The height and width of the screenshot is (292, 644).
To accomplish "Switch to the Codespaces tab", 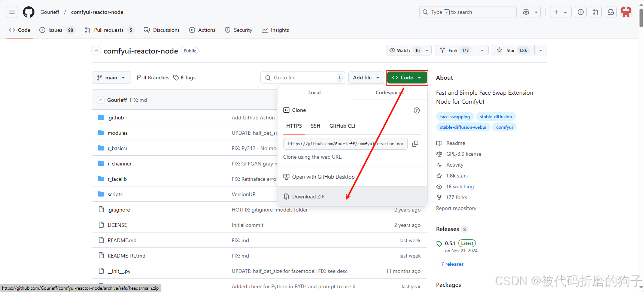I will [389, 92].
